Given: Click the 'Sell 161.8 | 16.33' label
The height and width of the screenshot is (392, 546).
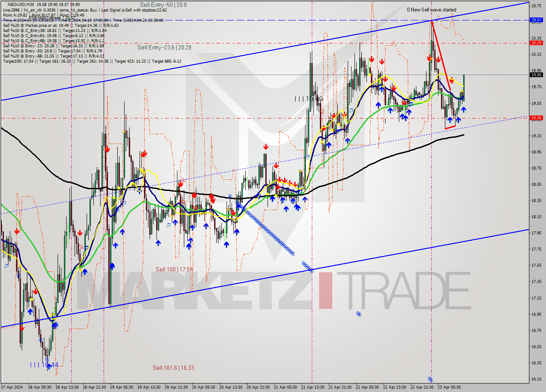Looking at the screenshot, I should 173,368.
